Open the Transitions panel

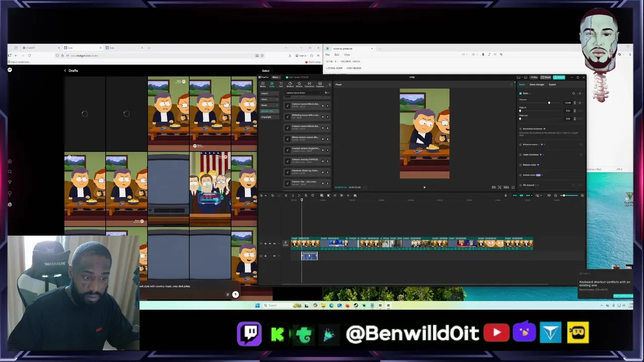(x=309, y=84)
